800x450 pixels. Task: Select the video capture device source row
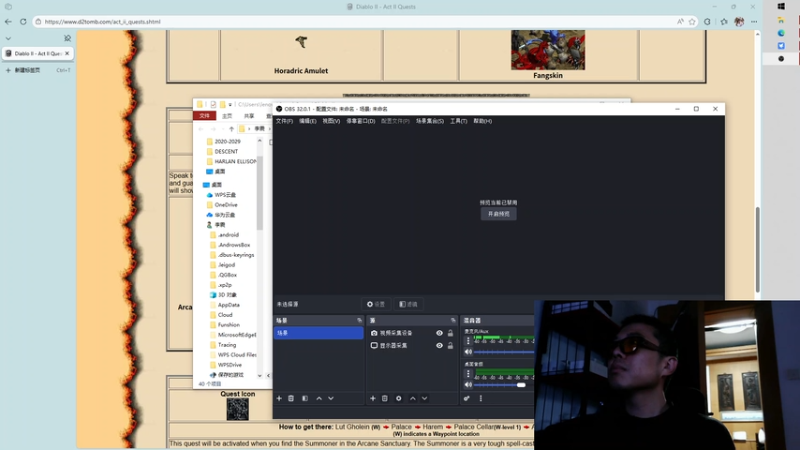tap(412, 333)
